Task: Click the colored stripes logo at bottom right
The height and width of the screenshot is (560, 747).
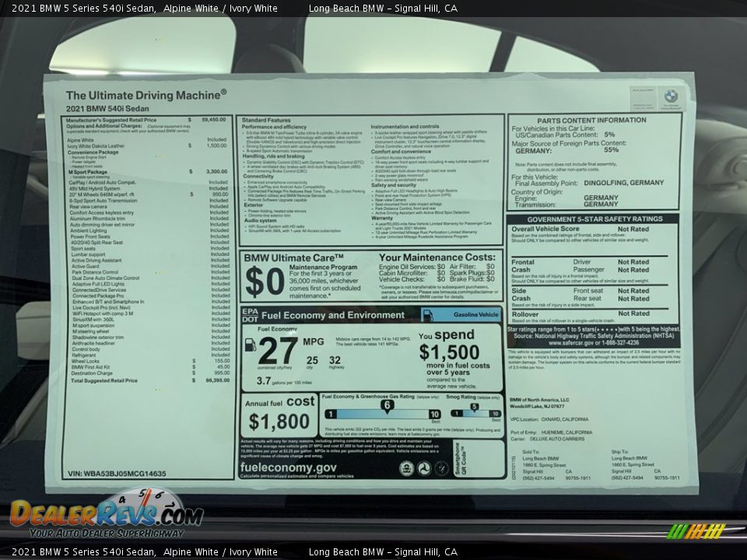Action: pos(696,531)
